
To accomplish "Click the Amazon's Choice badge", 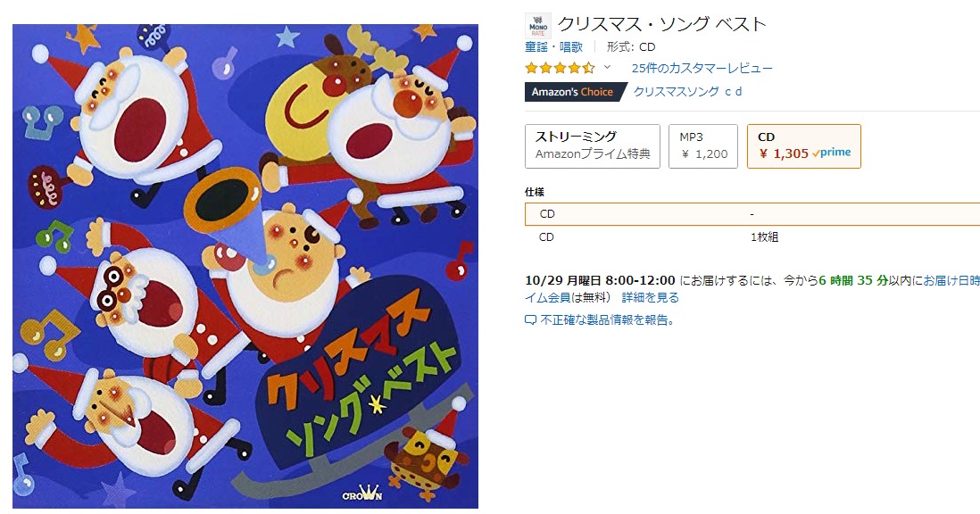I will click(575, 92).
